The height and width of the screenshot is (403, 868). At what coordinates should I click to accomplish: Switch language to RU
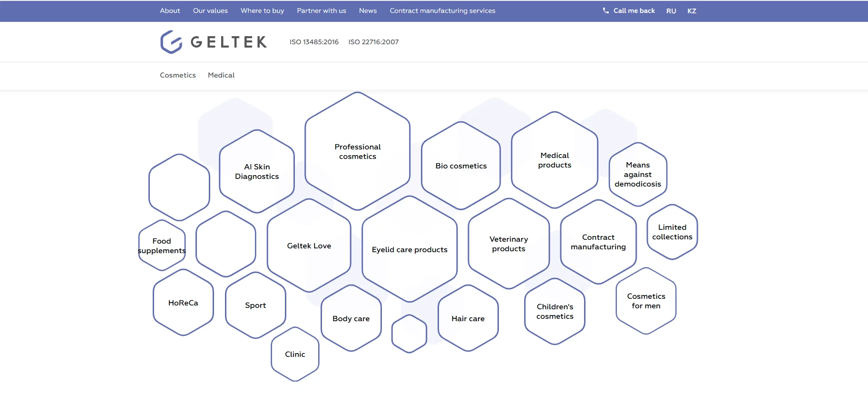point(671,11)
